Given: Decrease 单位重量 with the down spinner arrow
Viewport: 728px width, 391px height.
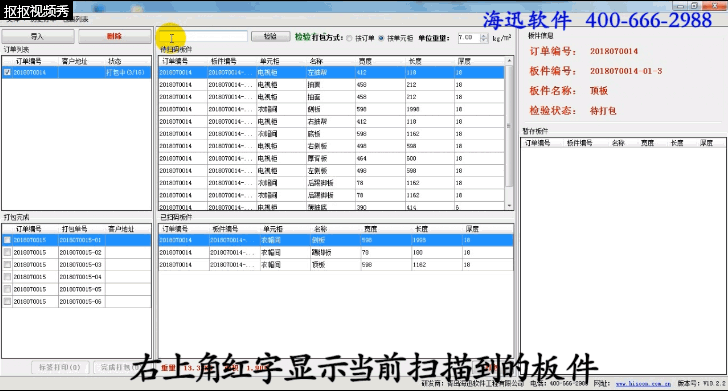Looking at the screenshot, I should (x=484, y=40).
